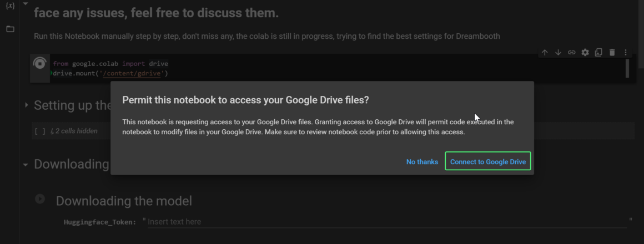Image resolution: width=644 pixels, height=244 pixels.
Task: Click Connect to Google Drive
Action: [487, 162]
